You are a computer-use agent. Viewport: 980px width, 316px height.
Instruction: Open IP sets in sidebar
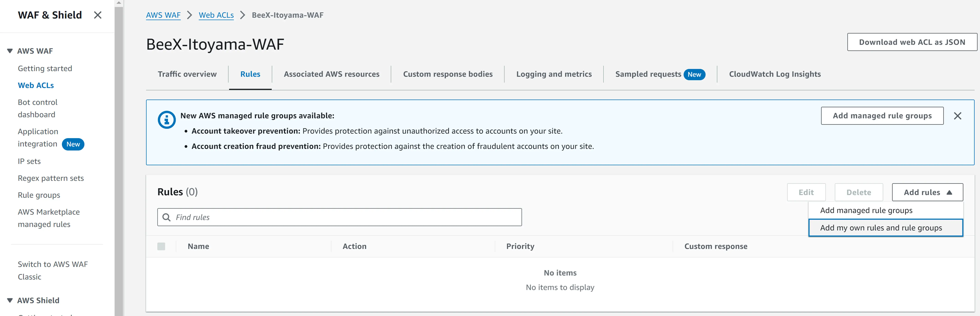coord(29,161)
